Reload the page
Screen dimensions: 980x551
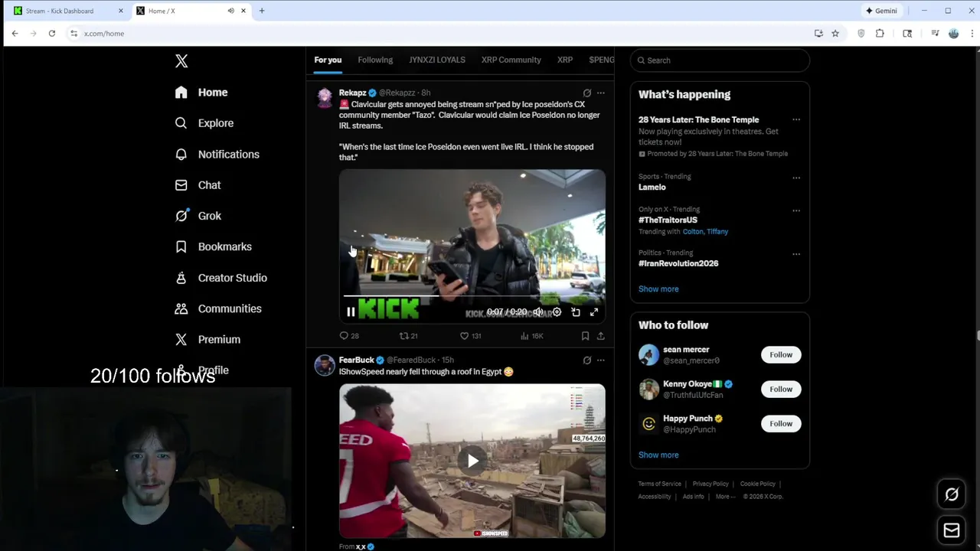pyautogui.click(x=52, y=34)
